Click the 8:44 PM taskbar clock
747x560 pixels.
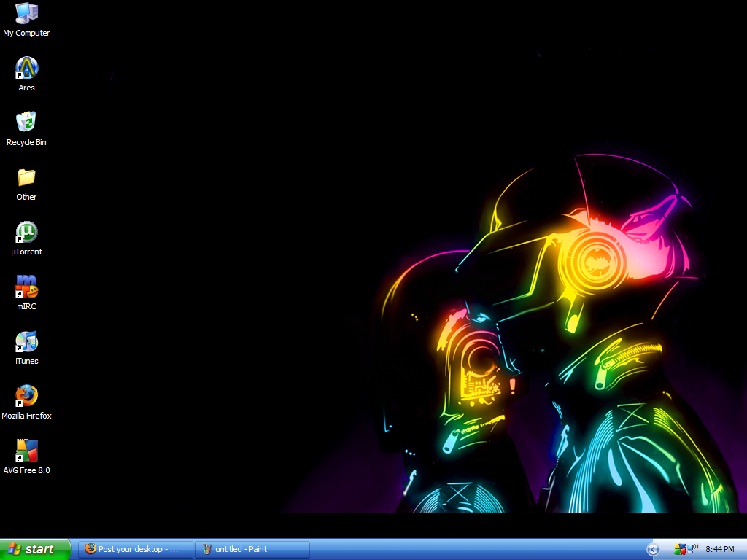(x=719, y=550)
